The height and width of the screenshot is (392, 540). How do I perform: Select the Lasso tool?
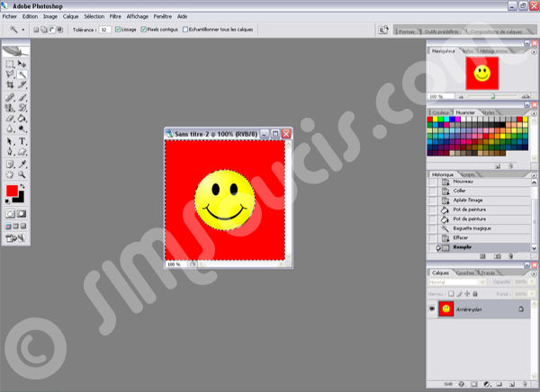[10, 75]
